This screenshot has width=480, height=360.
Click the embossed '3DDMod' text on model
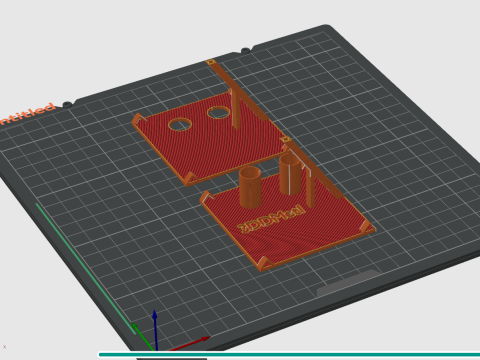pos(271,219)
